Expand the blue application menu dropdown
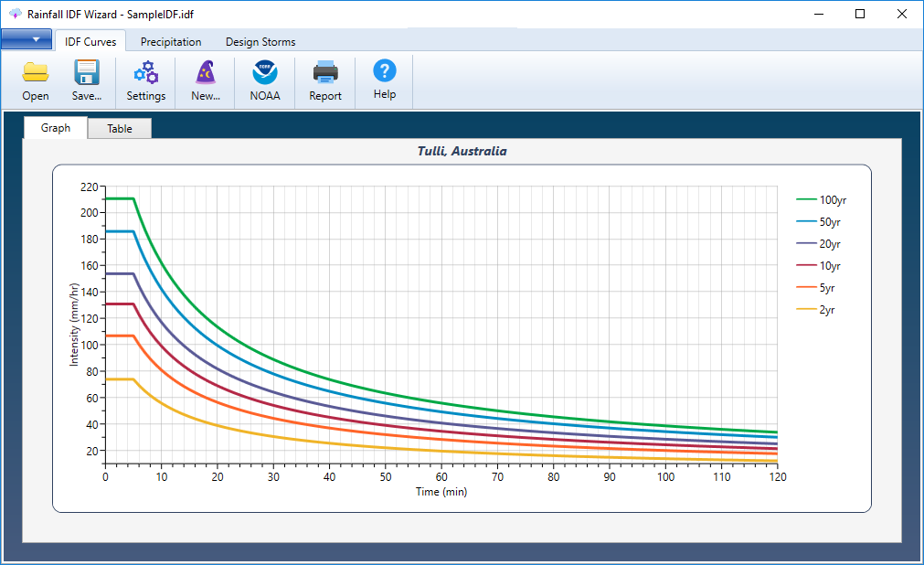 27,39
